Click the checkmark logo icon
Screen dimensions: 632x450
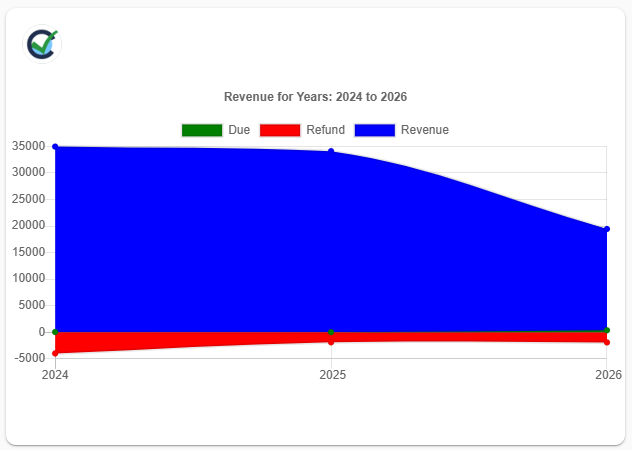click(x=42, y=44)
